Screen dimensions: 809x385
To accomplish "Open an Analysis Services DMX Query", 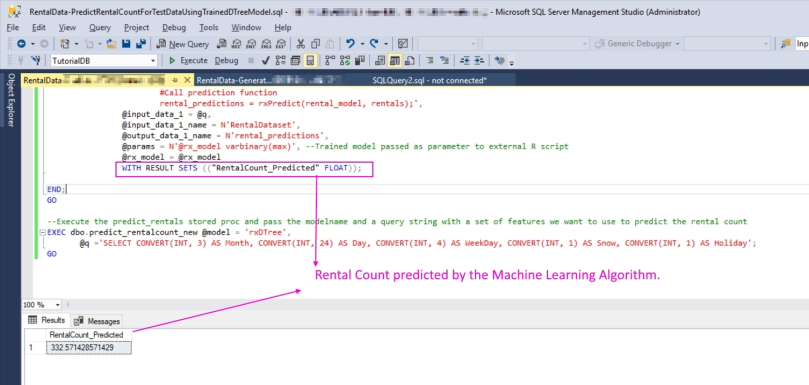I will 251,44.
